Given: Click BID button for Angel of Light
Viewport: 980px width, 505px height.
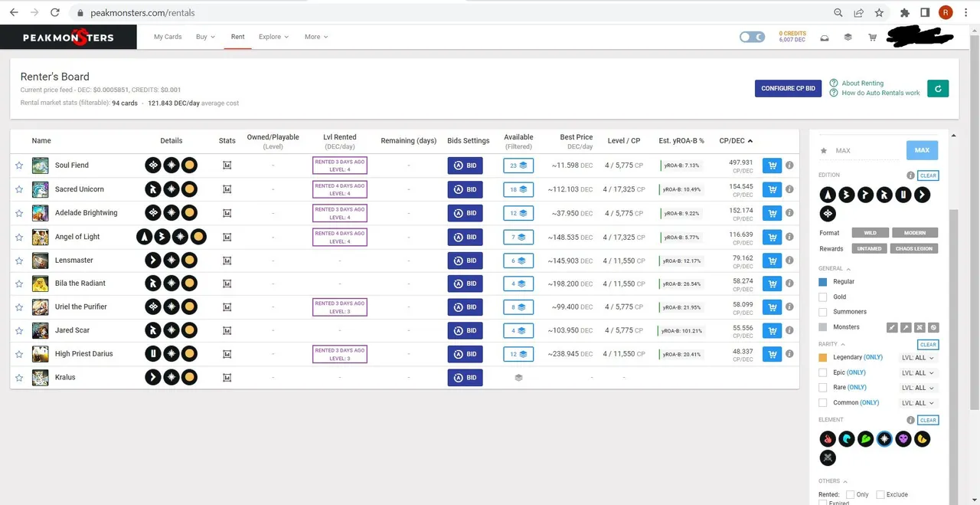Looking at the screenshot, I should pos(465,236).
